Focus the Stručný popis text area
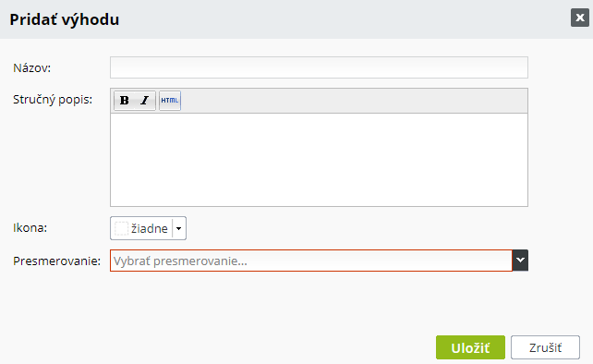Viewport: 593px width, 364px height. click(319, 160)
